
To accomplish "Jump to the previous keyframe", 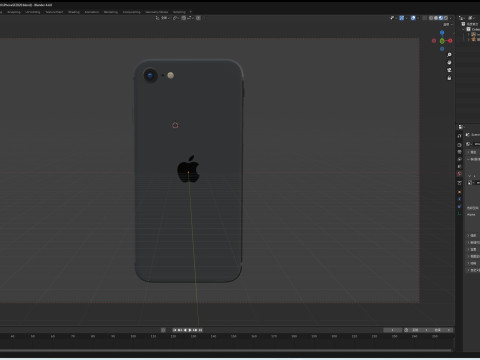I will tap(180, 330).
